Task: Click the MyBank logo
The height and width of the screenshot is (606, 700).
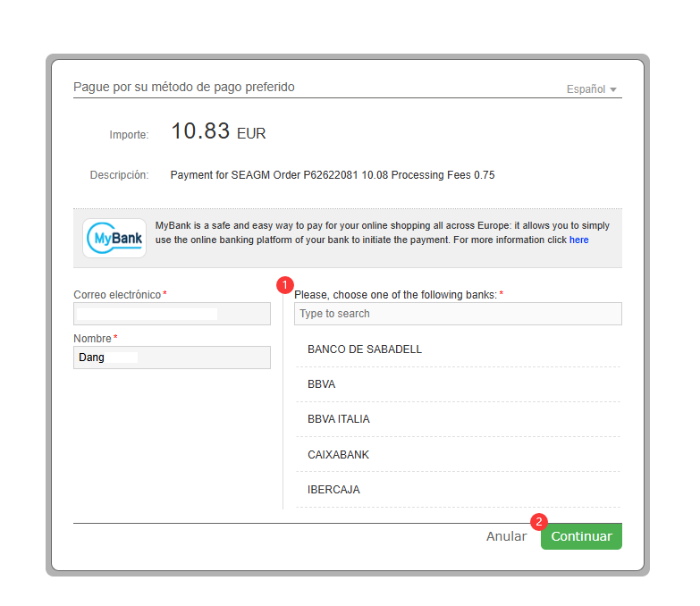Action: 114,238
